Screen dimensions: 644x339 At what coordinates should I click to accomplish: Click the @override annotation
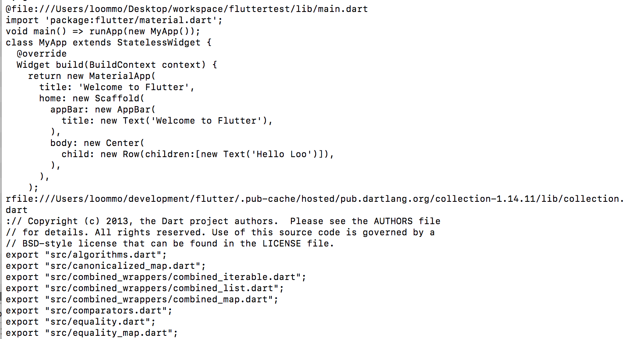(42, 54)
